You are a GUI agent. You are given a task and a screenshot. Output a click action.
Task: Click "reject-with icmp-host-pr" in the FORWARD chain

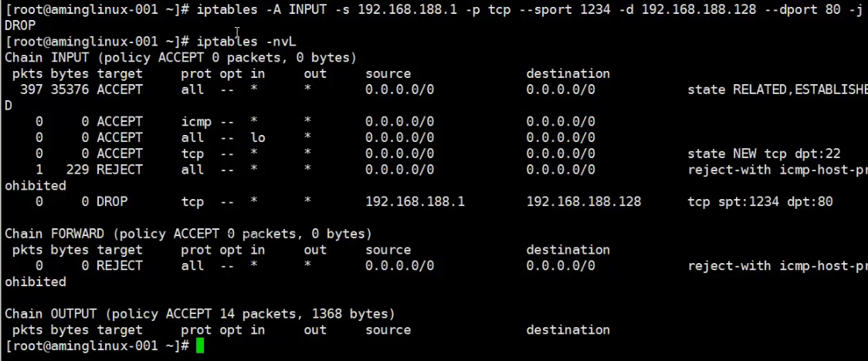[777, 266]
